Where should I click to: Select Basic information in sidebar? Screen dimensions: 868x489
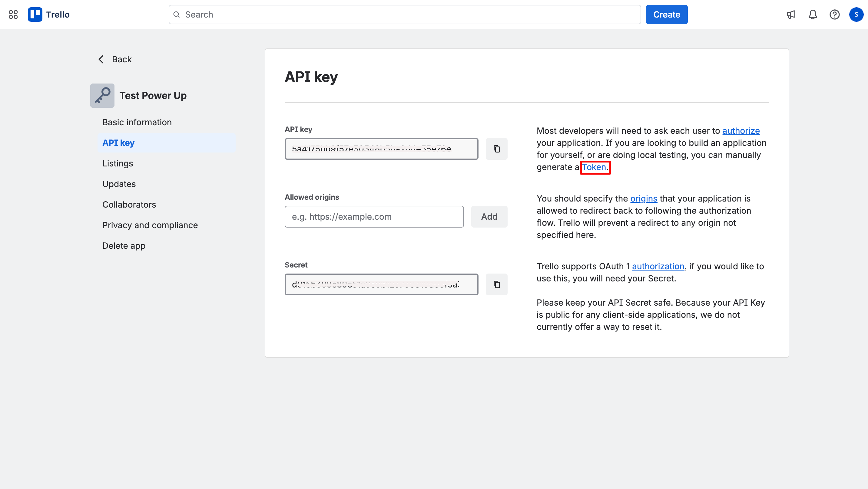[x=137, y=122]
